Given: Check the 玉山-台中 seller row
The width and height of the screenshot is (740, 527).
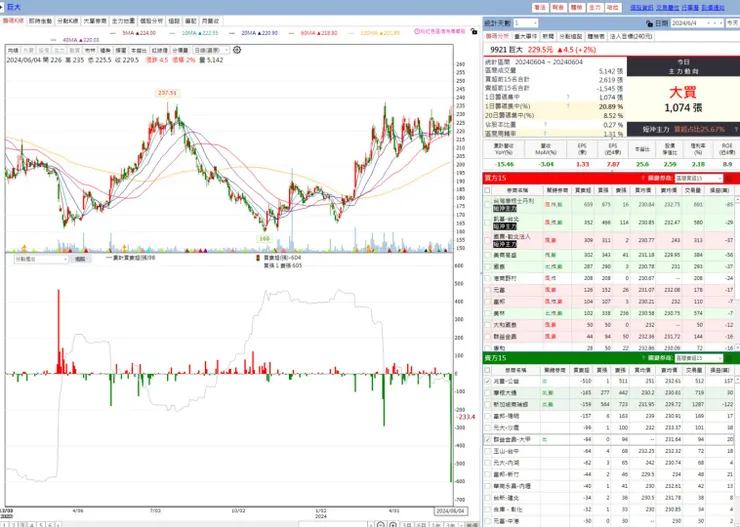Looking at the screenshot, I should coord(487,451).
